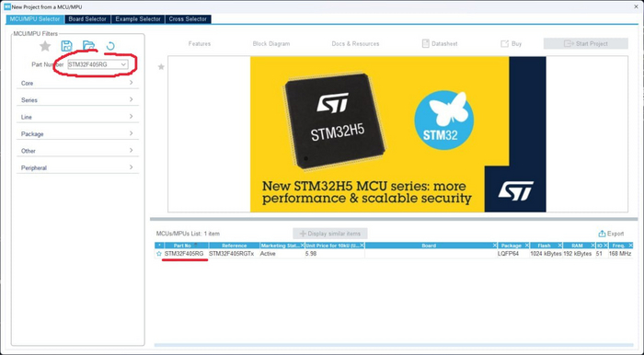Close the New Project dialog window

pos(637,7)
